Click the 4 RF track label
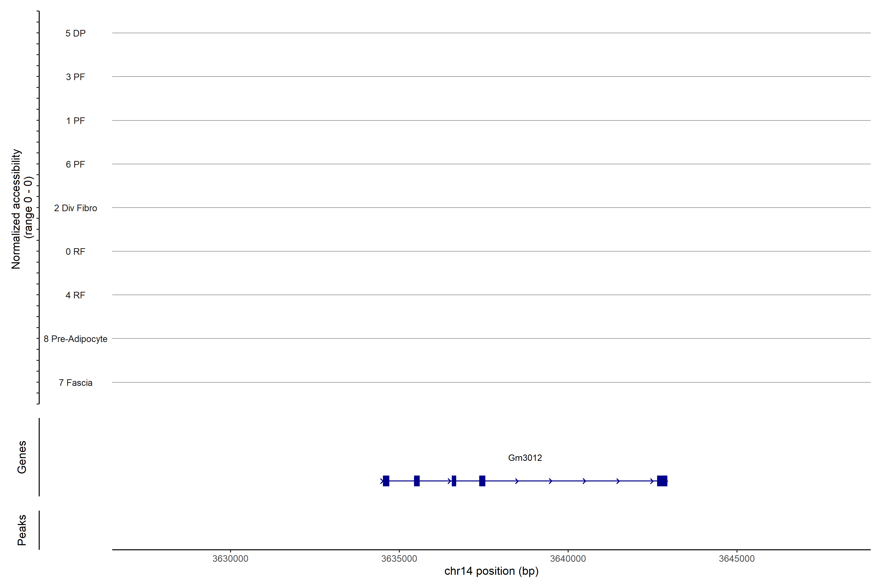The image size is (882, 588). click(75, 295)
